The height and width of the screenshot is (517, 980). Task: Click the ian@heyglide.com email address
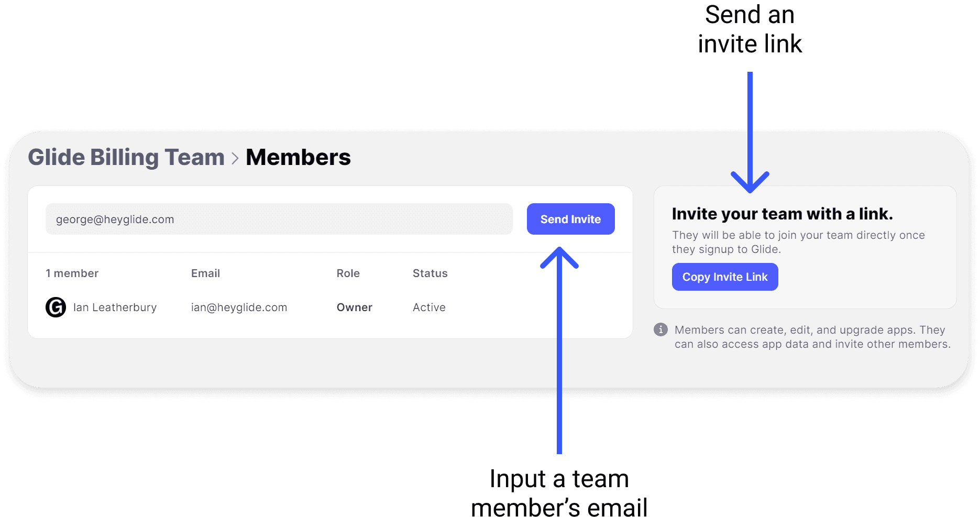(x=239, y=307)
